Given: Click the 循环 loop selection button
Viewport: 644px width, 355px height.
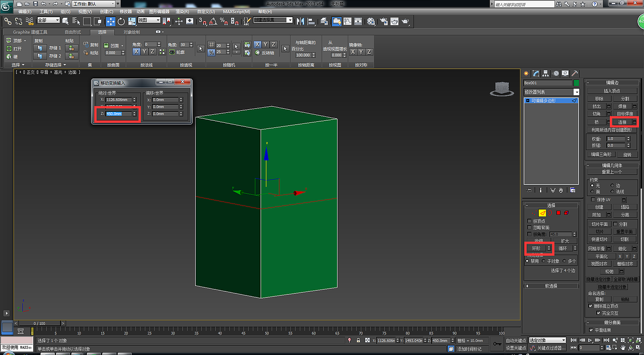Looking at the screenshot, I should (562, 248).
